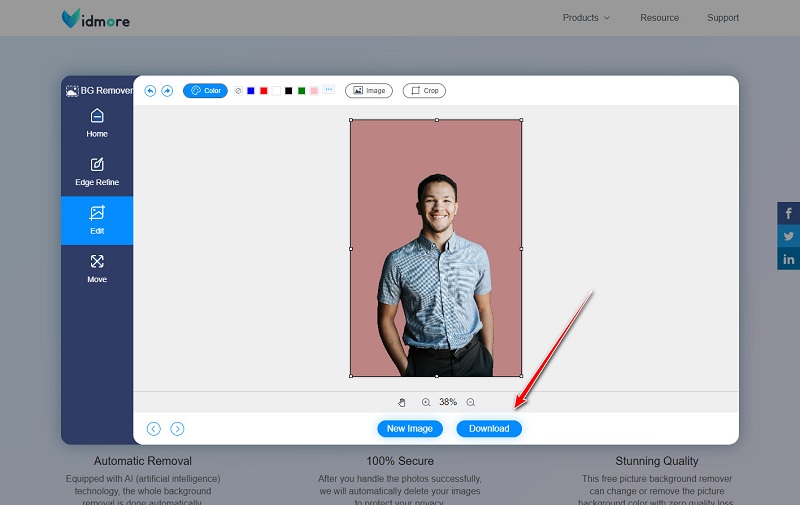This screenshot has height=505, width=800.
Task: Pick the blue background color swatch
Action: pos(251,91)
